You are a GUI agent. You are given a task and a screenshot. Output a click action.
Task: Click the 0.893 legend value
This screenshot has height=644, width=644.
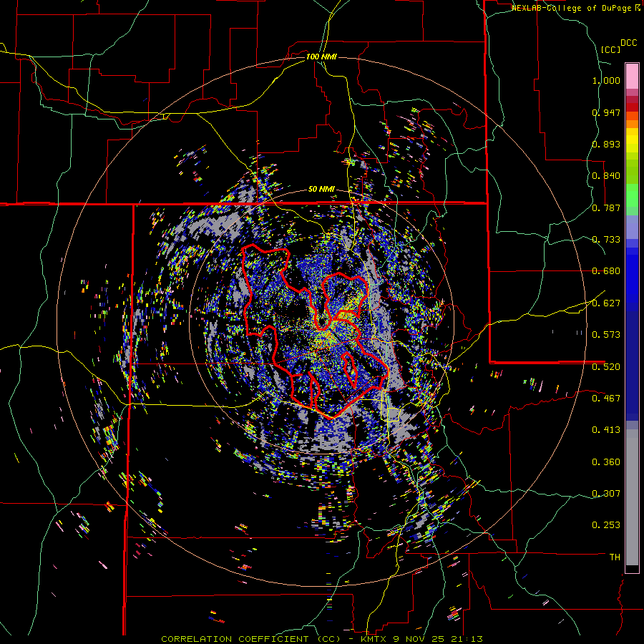(606, 144)
